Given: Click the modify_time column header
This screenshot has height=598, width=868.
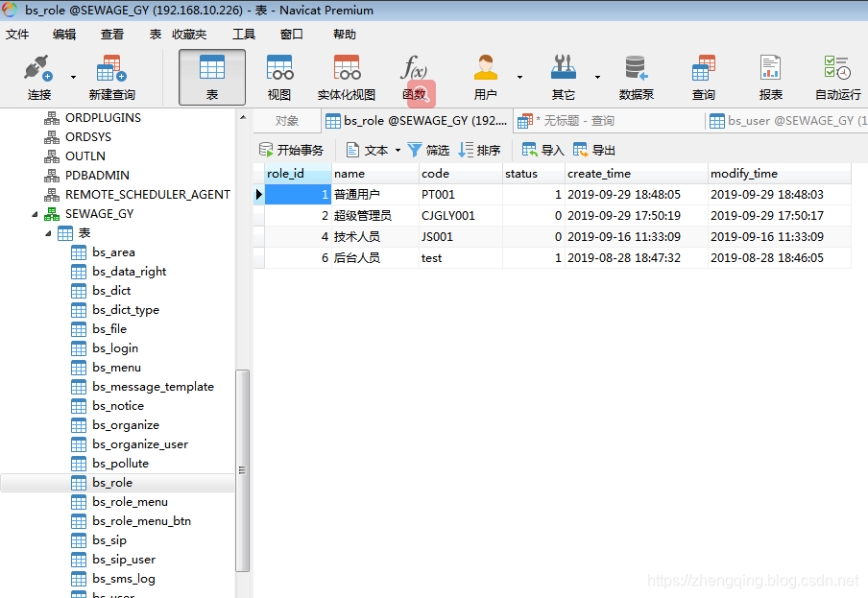Looking at the screenshot, I should click(780, 174).
